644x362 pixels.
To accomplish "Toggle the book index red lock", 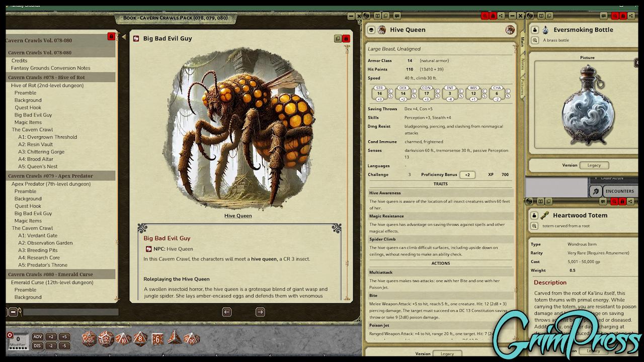I will point(111,36).
